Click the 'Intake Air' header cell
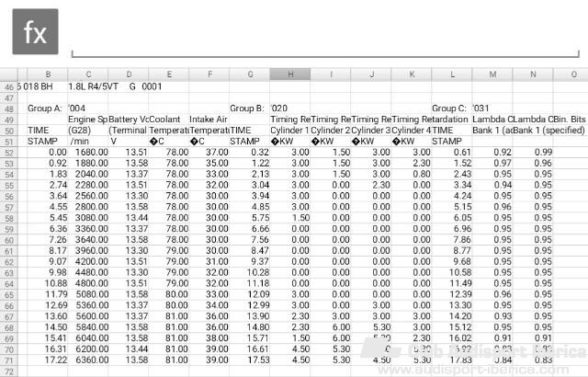This screenshot has width=588, height=377. 209,120
